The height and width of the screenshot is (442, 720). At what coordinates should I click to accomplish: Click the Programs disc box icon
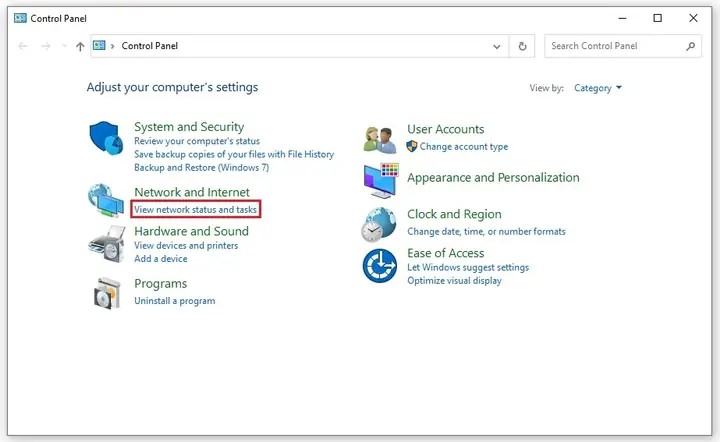click(x=107, y=293)
